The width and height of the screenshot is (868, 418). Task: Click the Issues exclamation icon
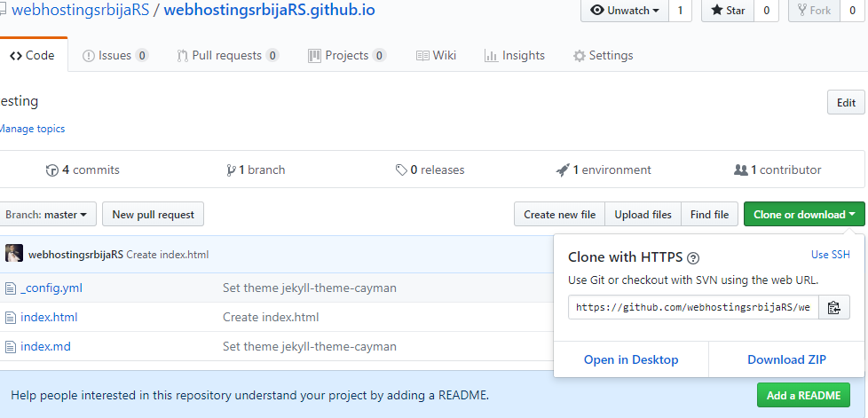click(x=89, y=56)
